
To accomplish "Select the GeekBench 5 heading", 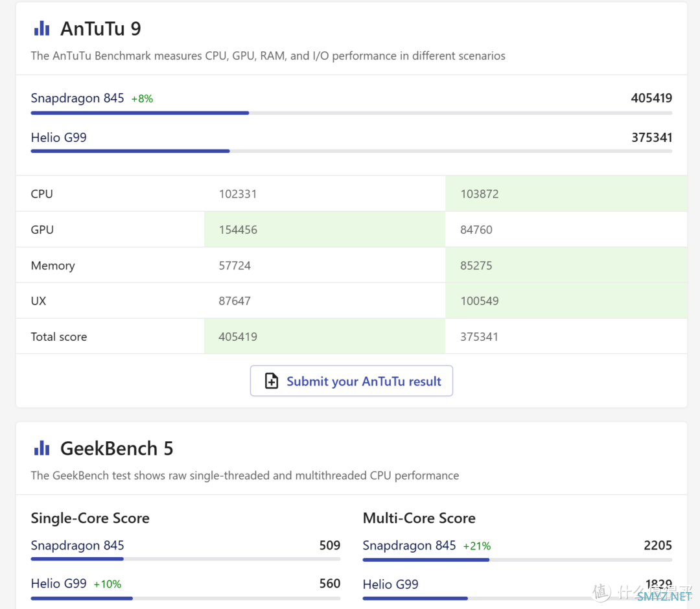I will [117, 448].
